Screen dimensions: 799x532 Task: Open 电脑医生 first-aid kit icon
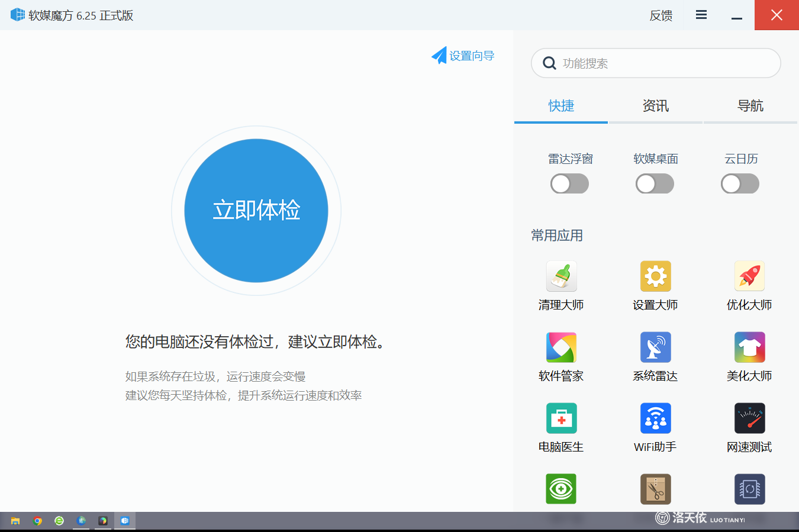561,418
